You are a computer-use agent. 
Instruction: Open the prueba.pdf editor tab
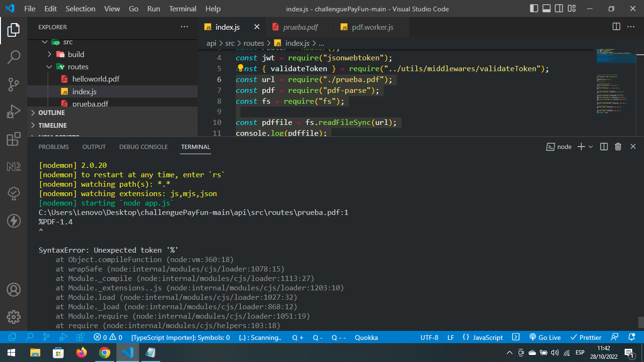point(300,27)
